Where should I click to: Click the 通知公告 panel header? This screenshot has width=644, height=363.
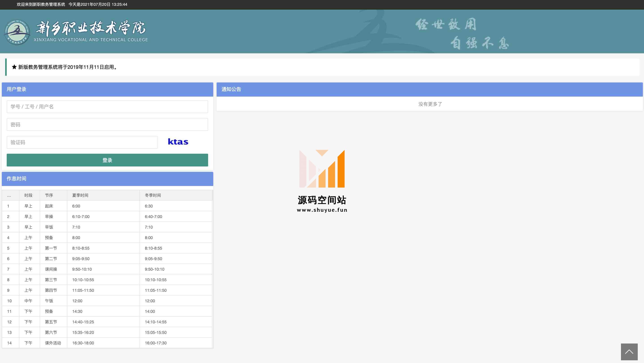click(x=429, y=89)
